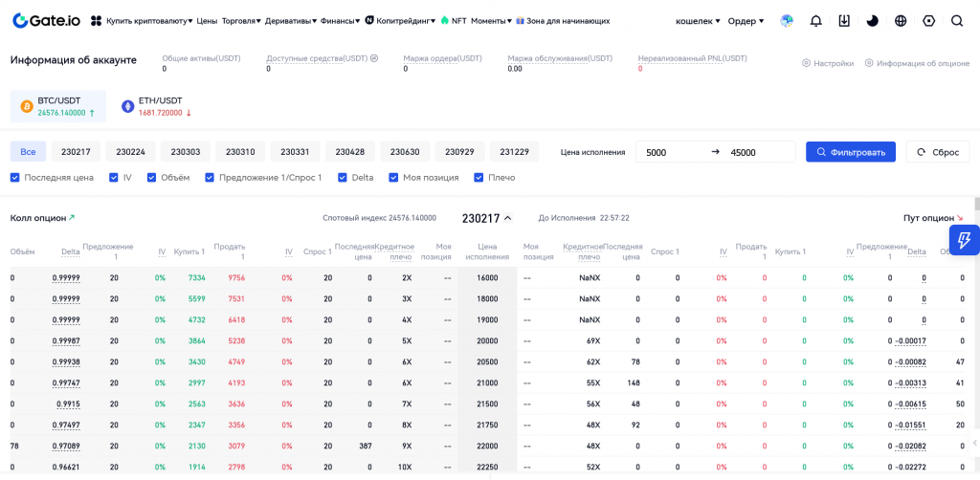The height and width of the screenshot is (480, 980).
Task: Click the Gate.io logo
Action: 46,21
